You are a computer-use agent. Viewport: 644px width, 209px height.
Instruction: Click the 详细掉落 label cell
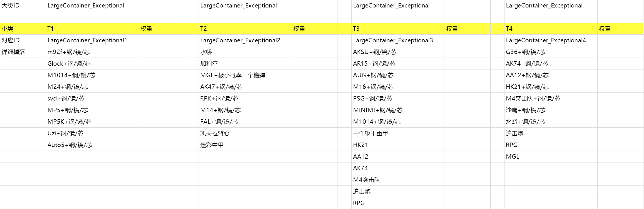click(22, 52)
